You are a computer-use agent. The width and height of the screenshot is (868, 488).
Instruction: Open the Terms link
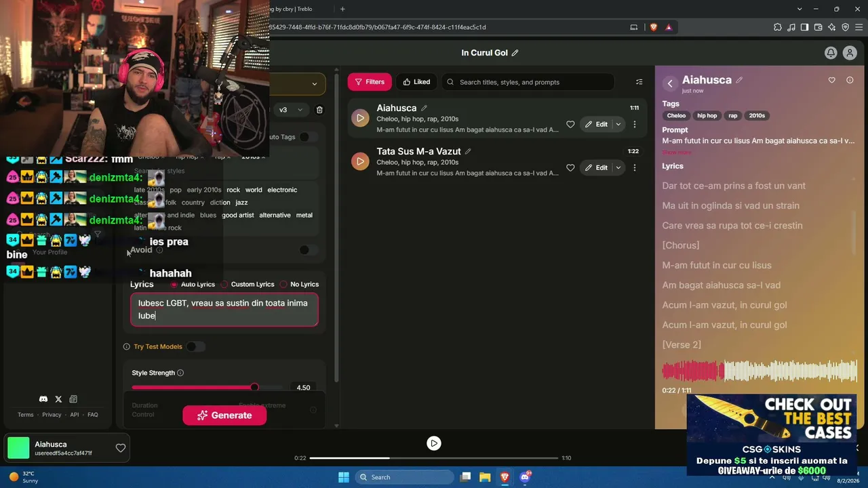26,415
